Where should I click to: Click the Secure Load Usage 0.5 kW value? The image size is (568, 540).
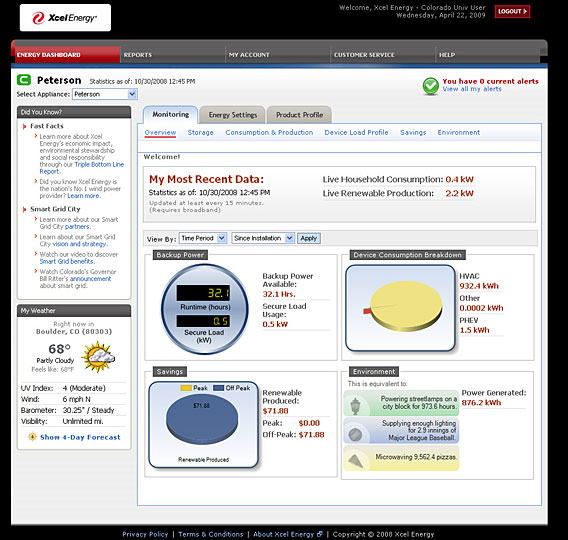(x=275, y=324)
